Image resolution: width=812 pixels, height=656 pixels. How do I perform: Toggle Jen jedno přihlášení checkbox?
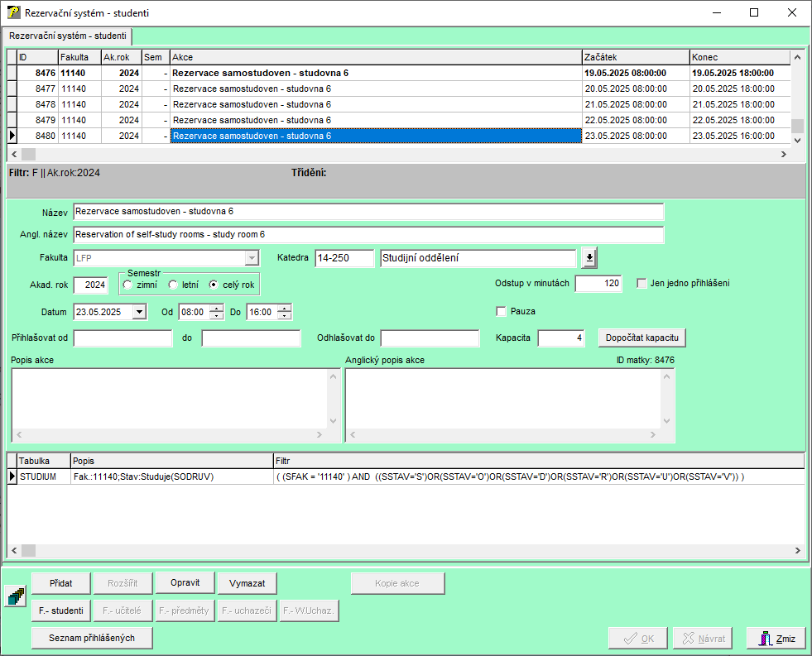[641, 283]
